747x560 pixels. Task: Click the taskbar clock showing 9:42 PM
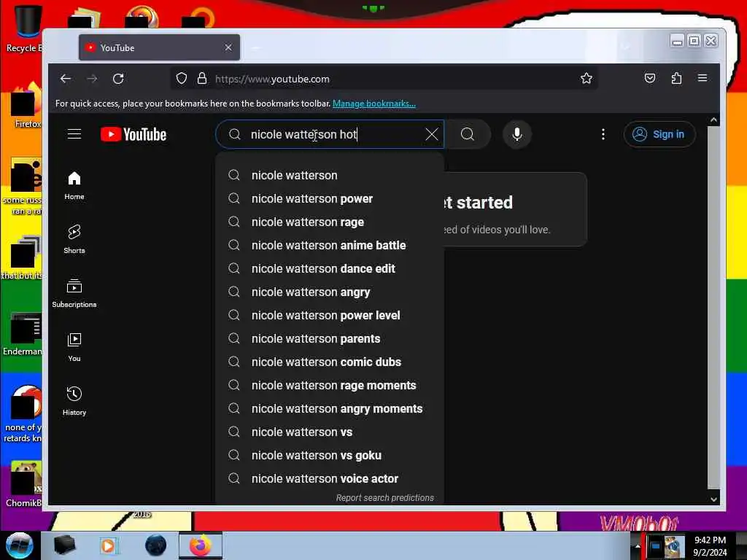click(710, 545)
